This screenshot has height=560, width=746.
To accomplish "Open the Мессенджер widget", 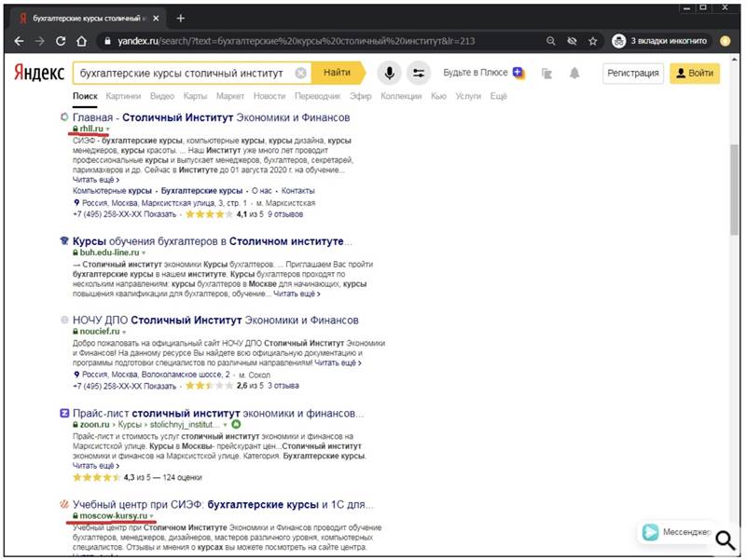I will 676,532.
